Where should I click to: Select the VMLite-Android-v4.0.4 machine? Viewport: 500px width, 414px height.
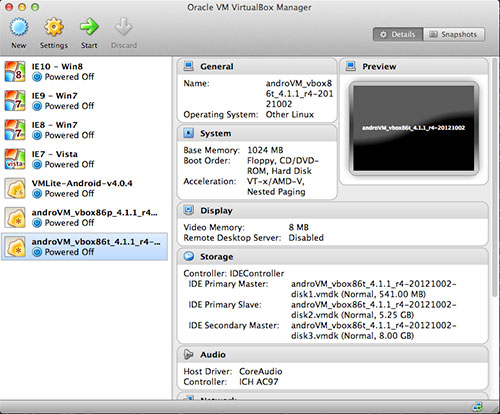(84, 188)
